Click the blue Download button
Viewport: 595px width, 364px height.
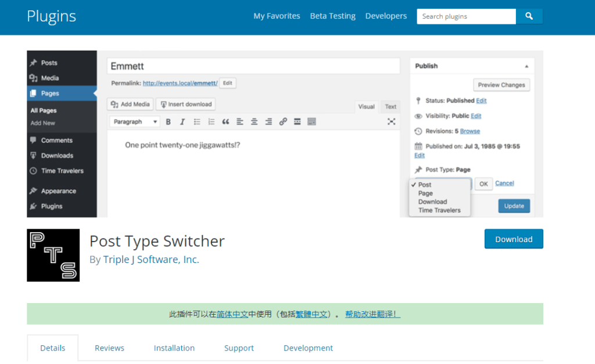(x=514, y=239)
